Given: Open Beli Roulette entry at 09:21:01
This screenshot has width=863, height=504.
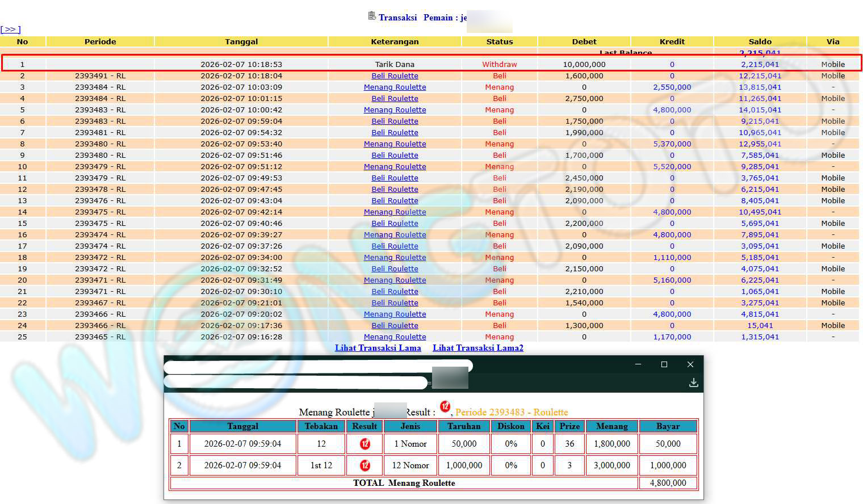Looking at the screenshot, I should [395, 303].
